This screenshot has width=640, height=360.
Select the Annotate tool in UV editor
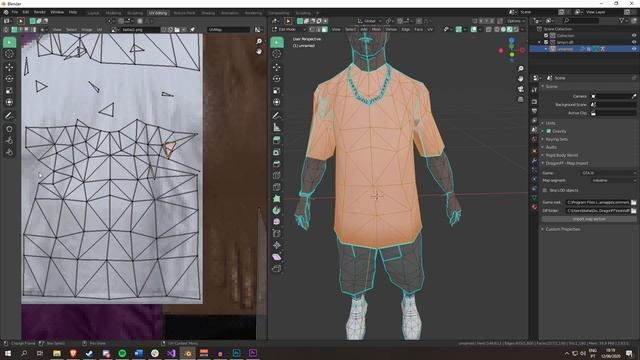tap(9, 116)
